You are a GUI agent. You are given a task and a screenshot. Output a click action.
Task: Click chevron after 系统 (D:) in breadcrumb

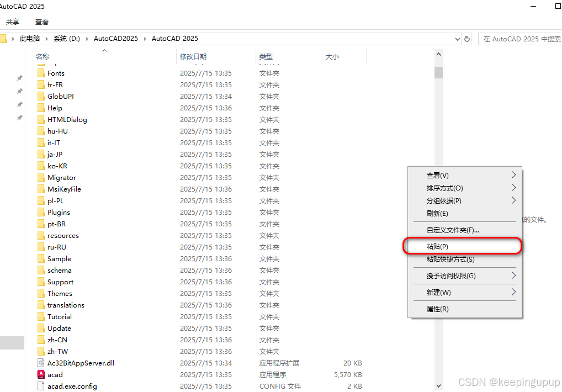pos(87,39)
